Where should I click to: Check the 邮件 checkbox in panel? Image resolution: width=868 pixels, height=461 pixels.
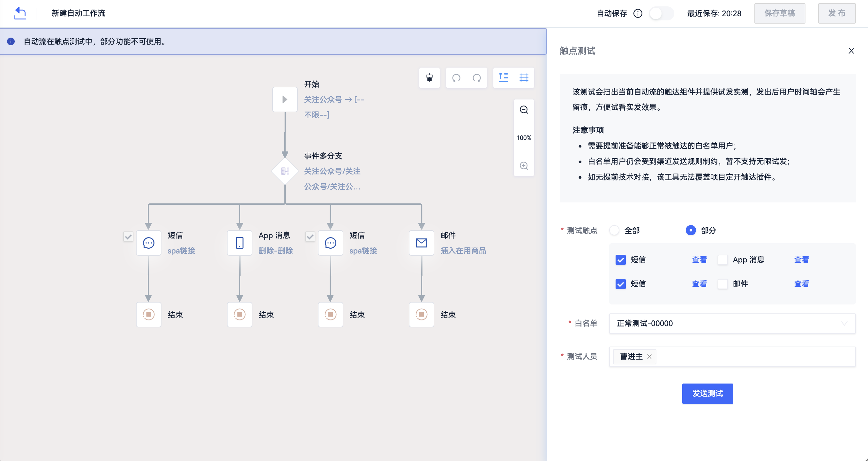(723, 284)
